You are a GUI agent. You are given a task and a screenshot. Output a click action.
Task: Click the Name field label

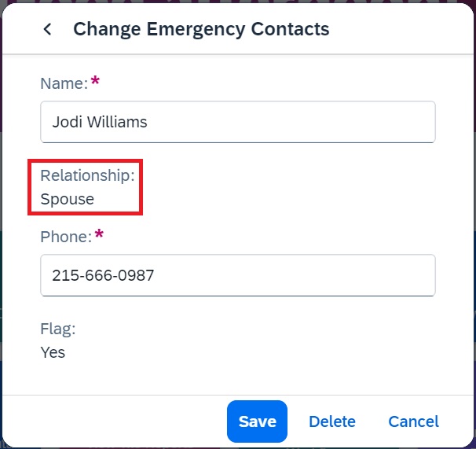pos(64,83)
